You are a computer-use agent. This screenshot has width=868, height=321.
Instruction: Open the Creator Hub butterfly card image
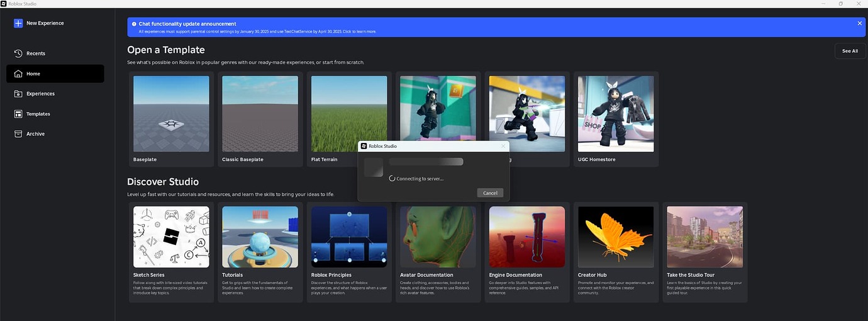[616, 237]
